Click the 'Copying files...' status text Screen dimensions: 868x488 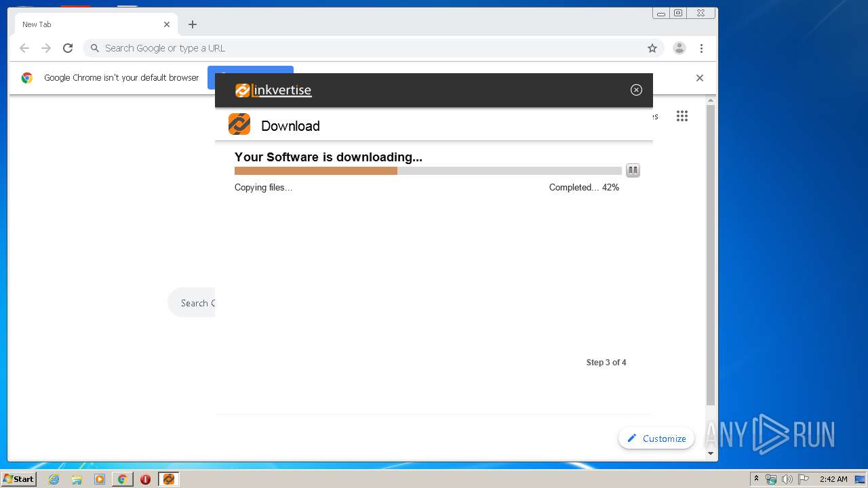pyautogui.click(x=263, y=188)
